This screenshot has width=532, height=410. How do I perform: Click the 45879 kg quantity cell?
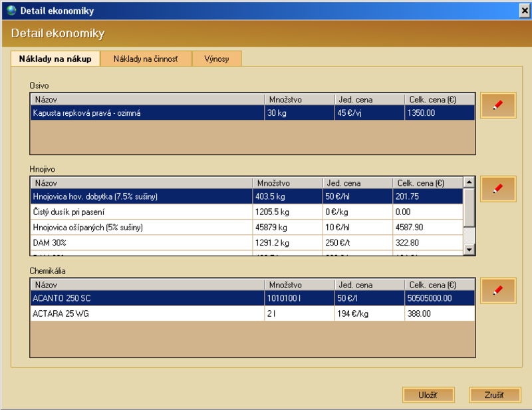point(288,227)
